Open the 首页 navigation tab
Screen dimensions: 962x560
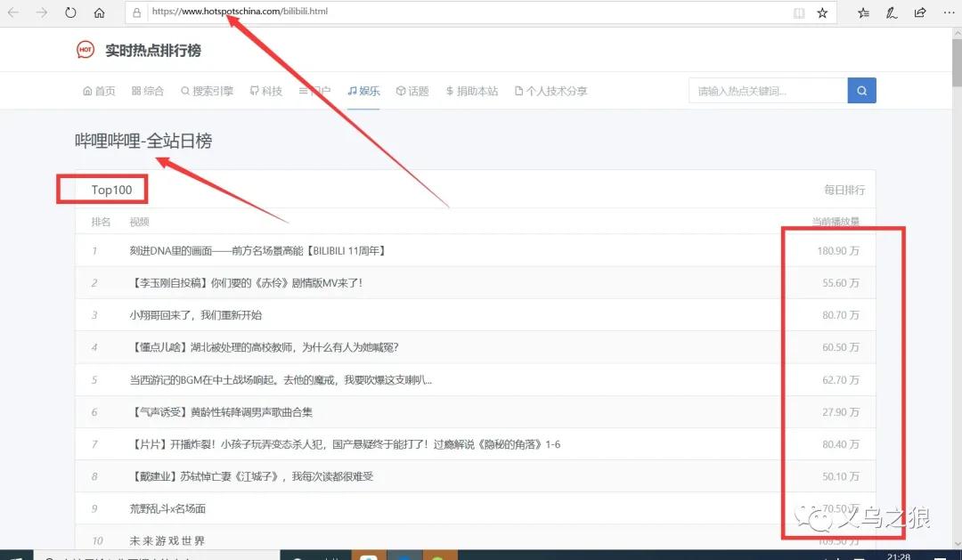(x=99, y=91)
